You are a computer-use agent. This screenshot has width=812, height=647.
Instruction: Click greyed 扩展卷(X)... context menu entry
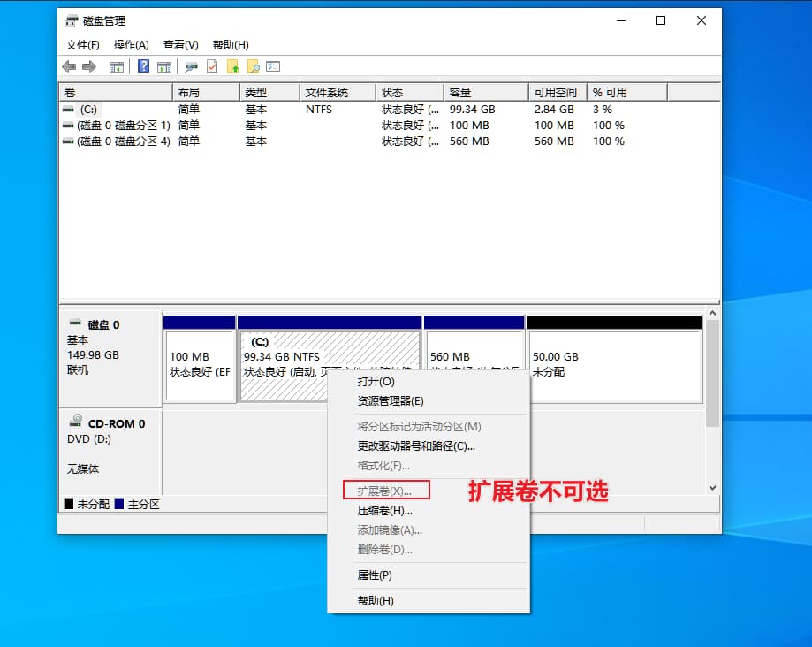429,491
